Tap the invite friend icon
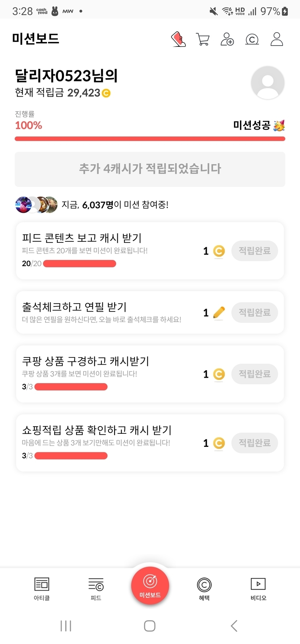Image resolution: width=300 pixels, height=644 pixels. [x=227, y=39]
